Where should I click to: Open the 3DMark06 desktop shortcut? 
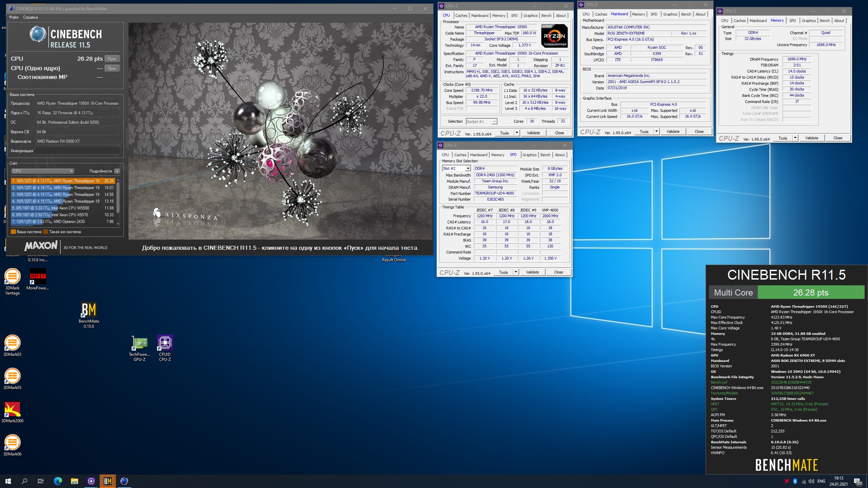pos(12,445)
